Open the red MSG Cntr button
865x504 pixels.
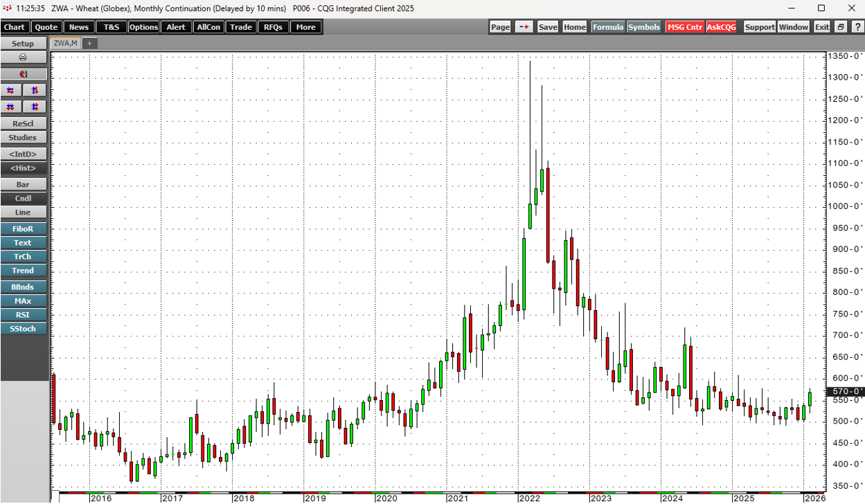tap(684, 27)
